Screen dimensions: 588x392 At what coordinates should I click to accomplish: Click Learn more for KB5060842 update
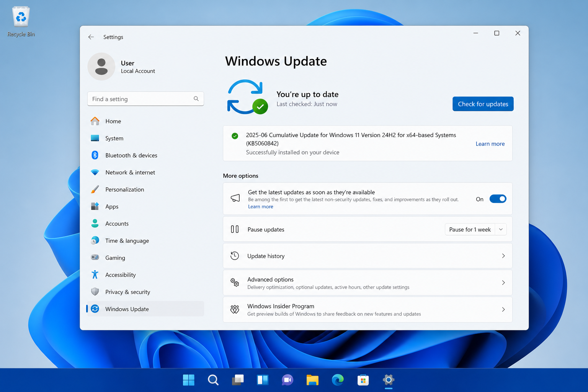coord(490,144)
